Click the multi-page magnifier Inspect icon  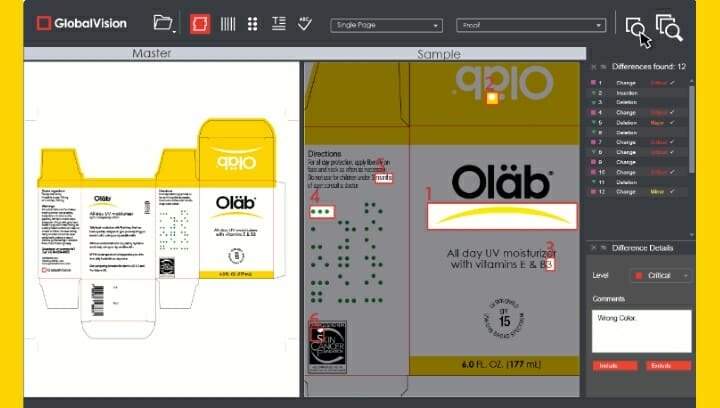click(x=669, y=28)
